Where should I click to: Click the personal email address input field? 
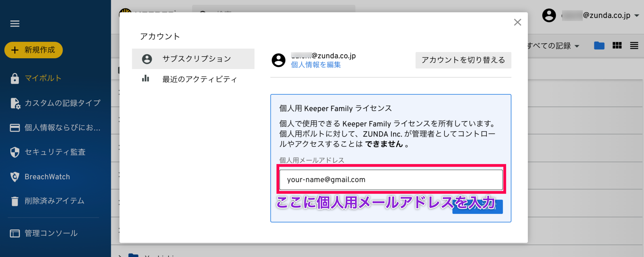pos(391,179)
